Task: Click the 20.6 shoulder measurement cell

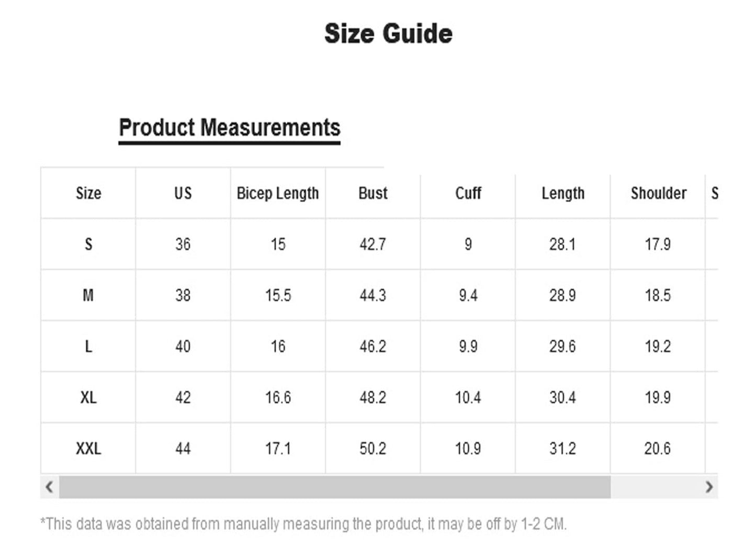Action: (x=658, y=449)
